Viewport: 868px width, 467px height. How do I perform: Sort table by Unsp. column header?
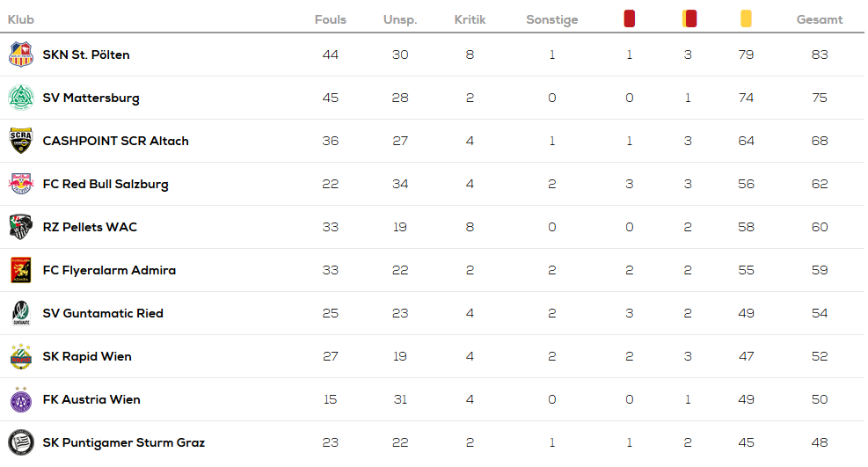[x=400, y=20]
